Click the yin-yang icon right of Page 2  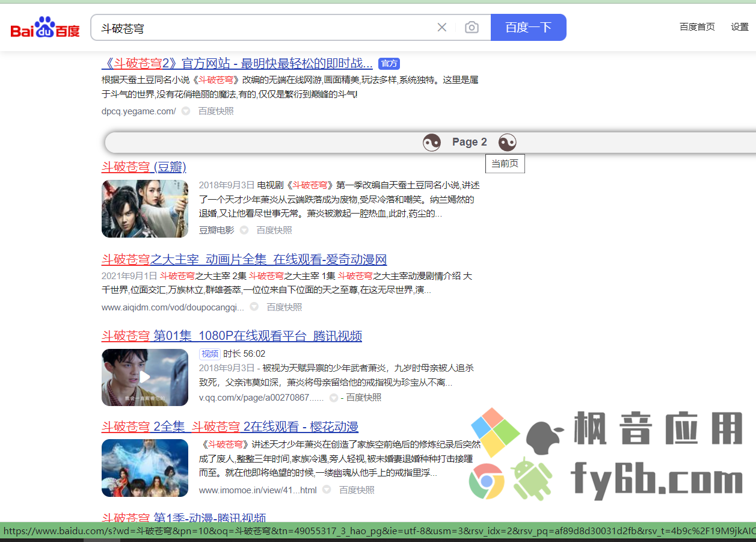coord(507,143)
